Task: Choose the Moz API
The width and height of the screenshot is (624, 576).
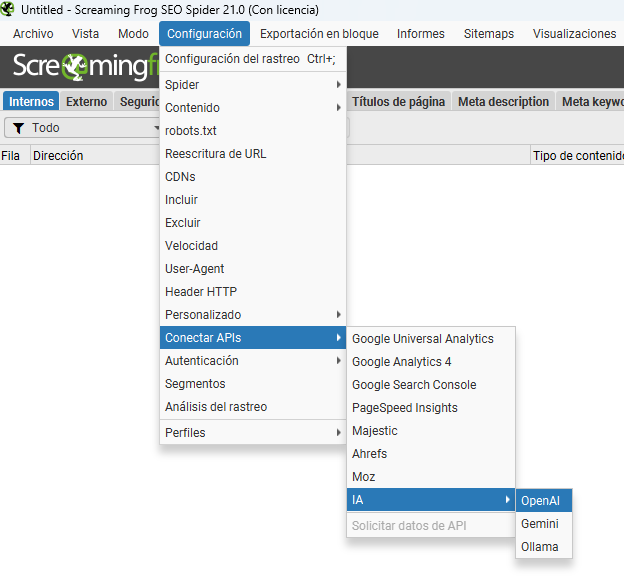Action: [431, 477]
